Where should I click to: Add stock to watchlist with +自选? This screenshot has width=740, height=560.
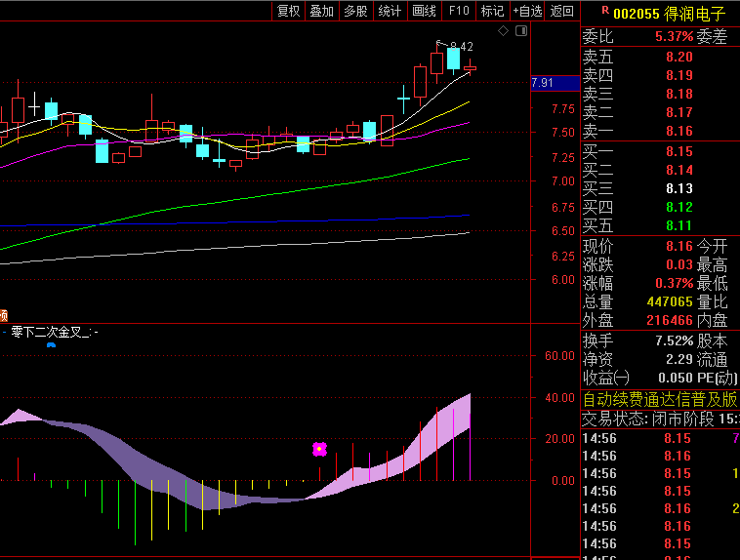coord(526,11)
